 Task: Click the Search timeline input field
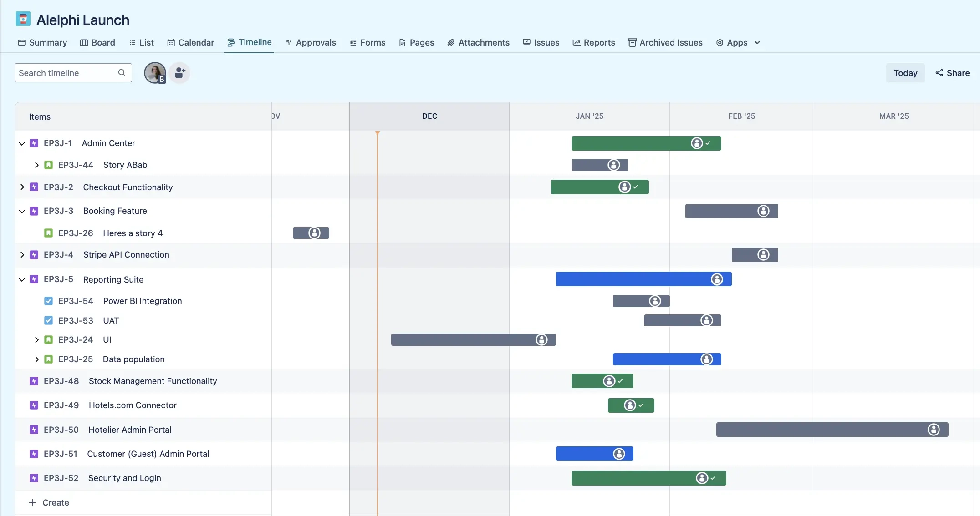tap(64, 73)
